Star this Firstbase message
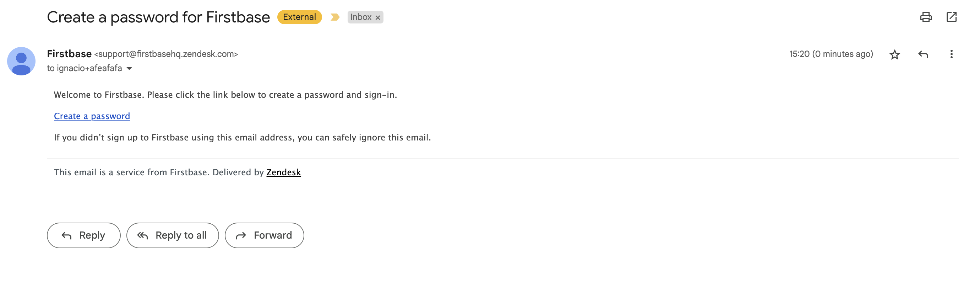 pyautogui.click(x=894, y=54)
